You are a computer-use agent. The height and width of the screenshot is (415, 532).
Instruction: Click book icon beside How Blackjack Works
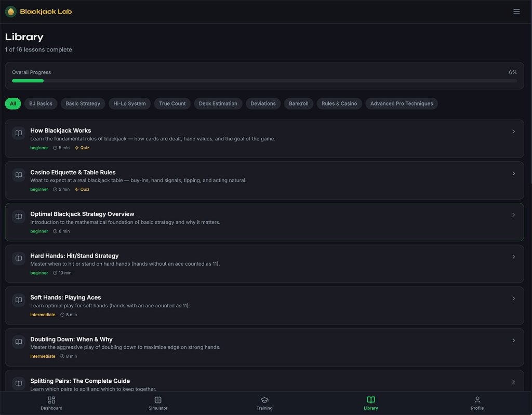19,133
